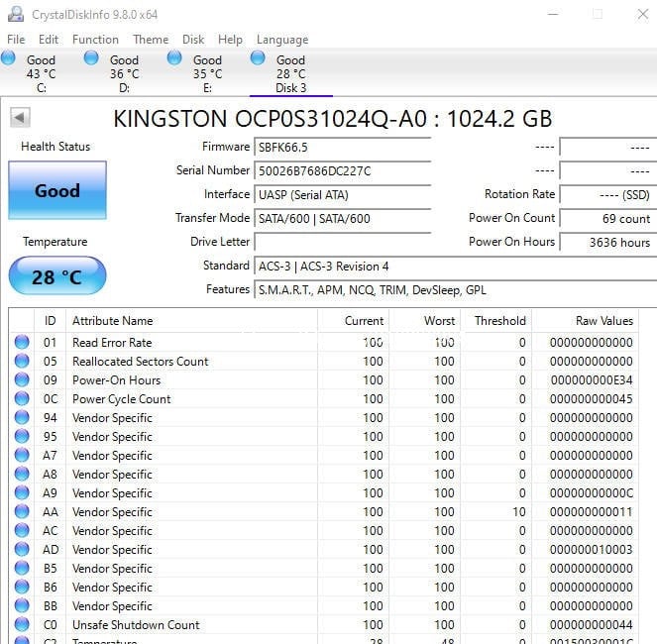657x644 pixels.
Task: Open the Edit menu
Action: (x=49, y=40)
